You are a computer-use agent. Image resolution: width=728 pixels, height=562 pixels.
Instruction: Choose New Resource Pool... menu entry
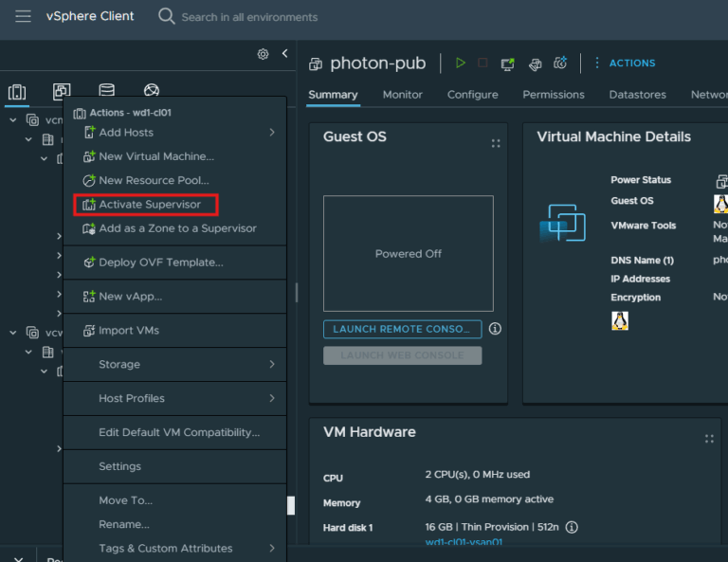174,180
